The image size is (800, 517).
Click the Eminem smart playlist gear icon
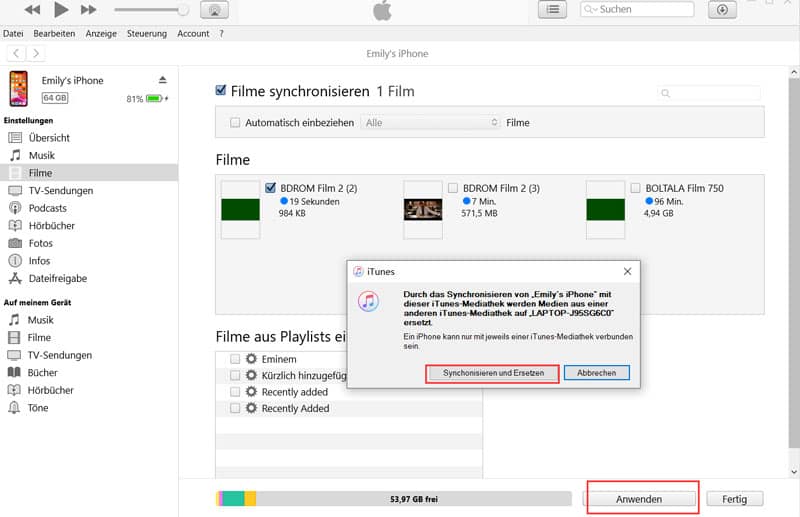point(251,359)
